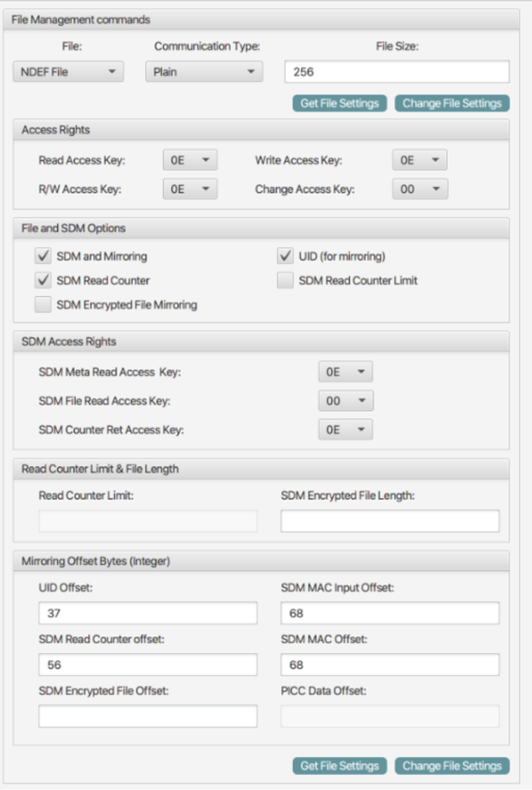Uncheck the SDM and Mirroring checkbox
Image resolution: width=532 pixels, height=790 pixels.
pyautogui.click(x=44, y=256)
